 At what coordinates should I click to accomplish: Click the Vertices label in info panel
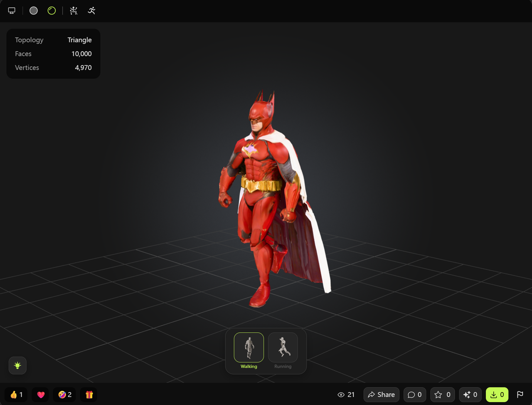pos(27,67)
